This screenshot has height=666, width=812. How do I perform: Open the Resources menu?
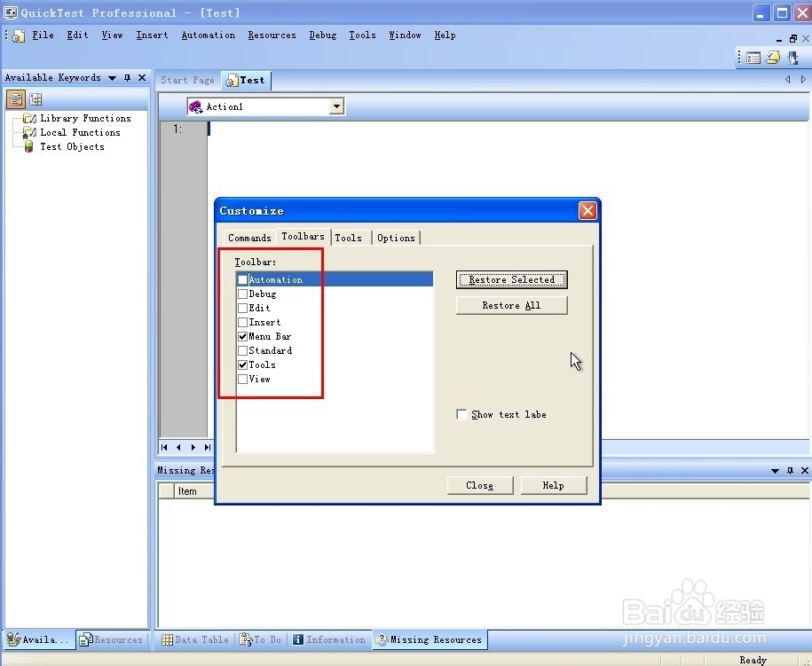[x=272, y=35]
